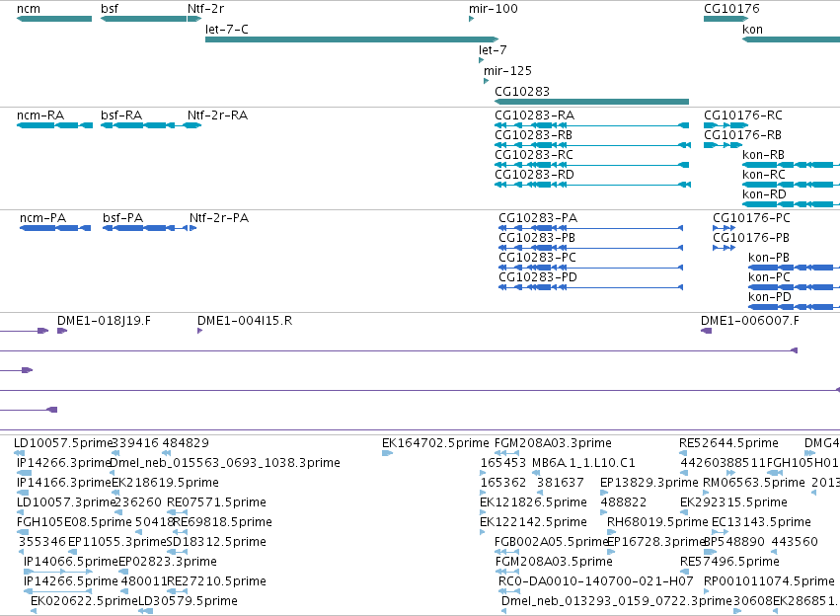Open the Dmel_neb_013293_0159_0722.3prime label
This screenshot has height=616, width=840.
617,601
